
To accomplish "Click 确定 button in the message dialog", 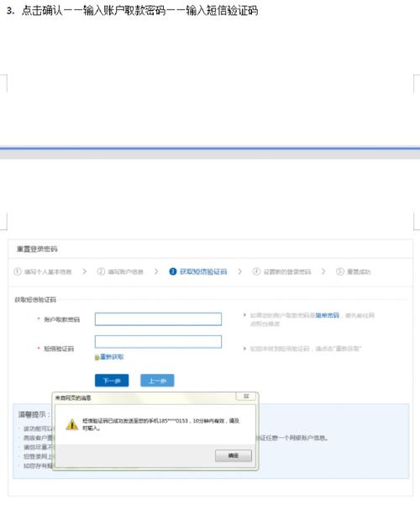I will coord(234,455).
